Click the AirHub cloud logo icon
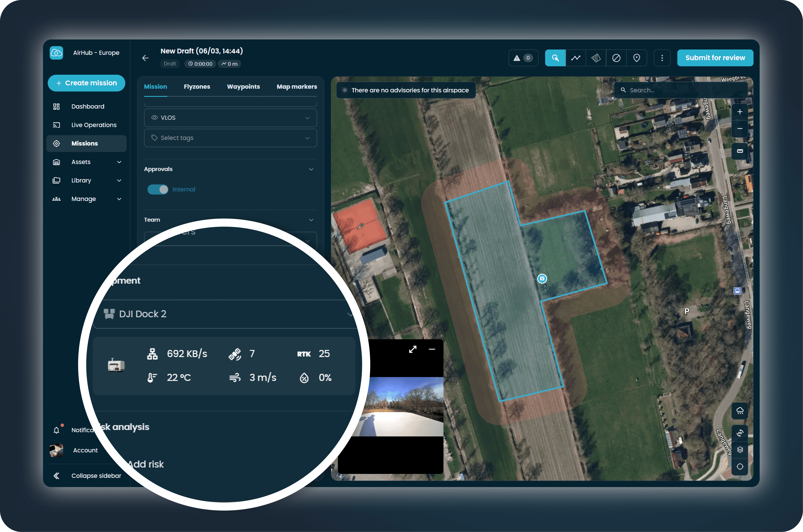The image size is (803, 532). (56, 53)
